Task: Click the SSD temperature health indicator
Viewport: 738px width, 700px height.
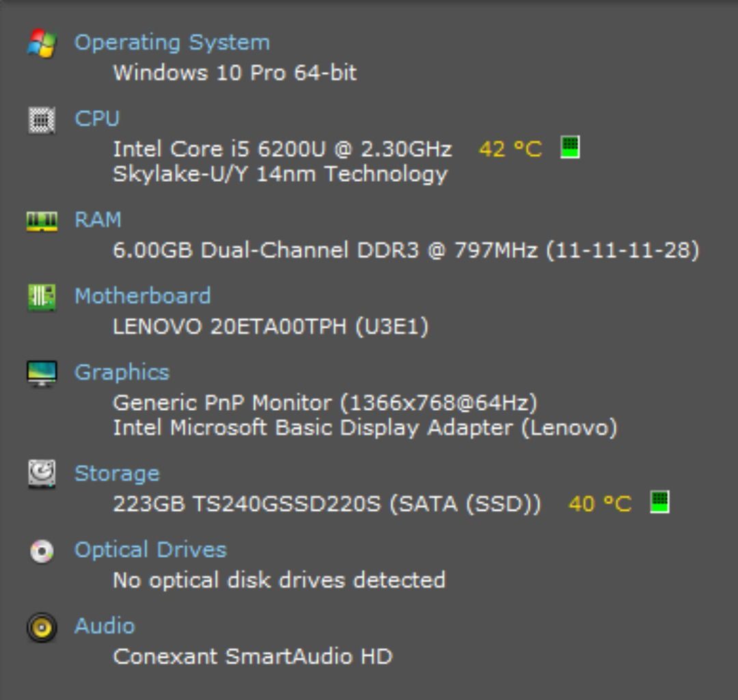Action: pyautogui.click(x=657, y=503)
